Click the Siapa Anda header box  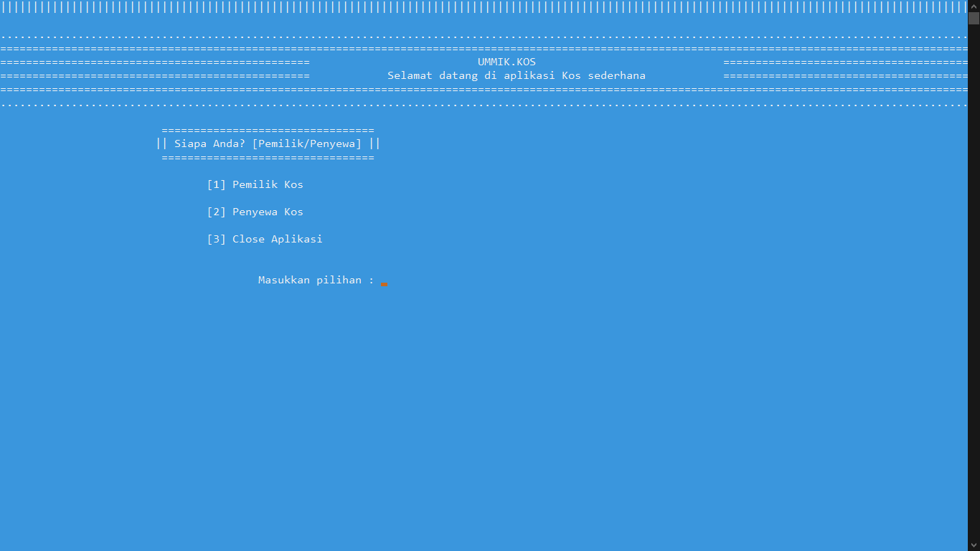coord(268,143)
